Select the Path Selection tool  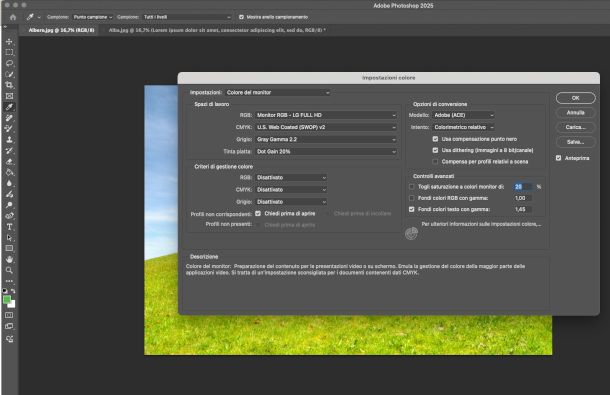point(9,237)
